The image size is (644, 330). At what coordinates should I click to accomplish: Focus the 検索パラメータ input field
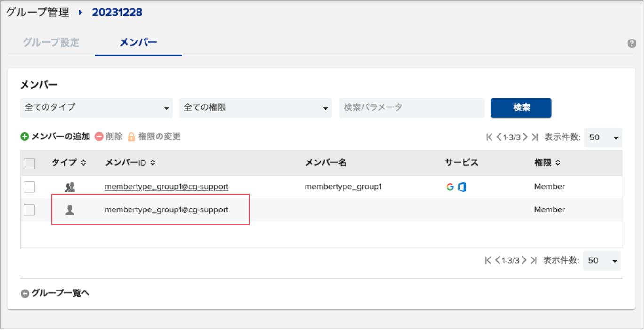pyautogui.click(x=412, y=108)
